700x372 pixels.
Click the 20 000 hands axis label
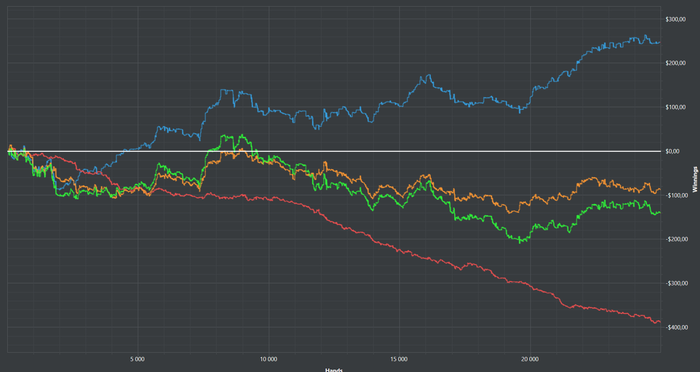click(529, 359)
